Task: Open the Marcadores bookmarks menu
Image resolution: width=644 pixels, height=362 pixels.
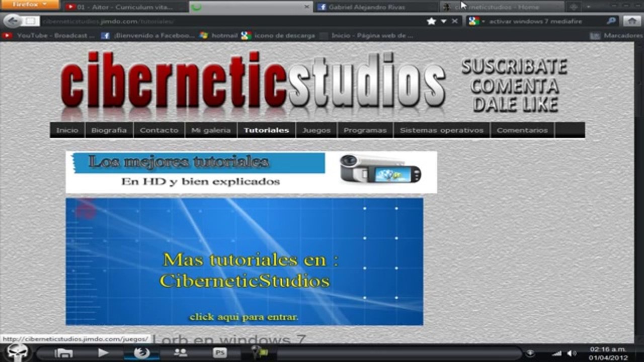Action: click(617, 36)
